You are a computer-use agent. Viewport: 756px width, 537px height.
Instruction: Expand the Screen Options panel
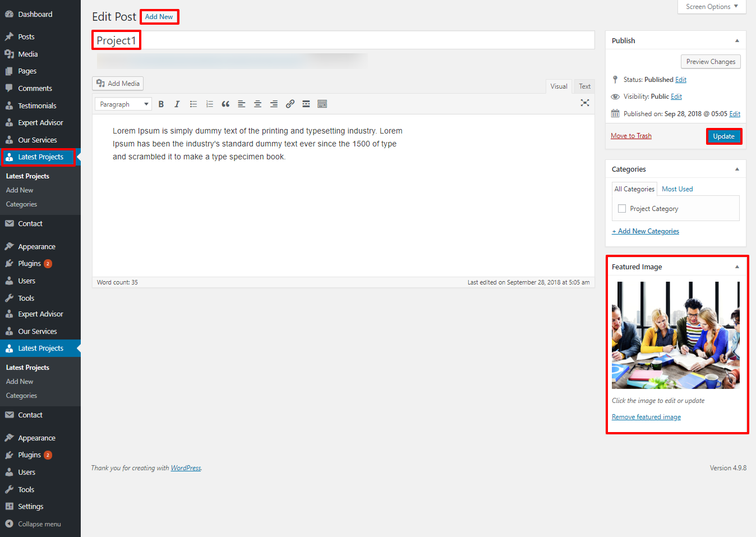pos(712,7)
